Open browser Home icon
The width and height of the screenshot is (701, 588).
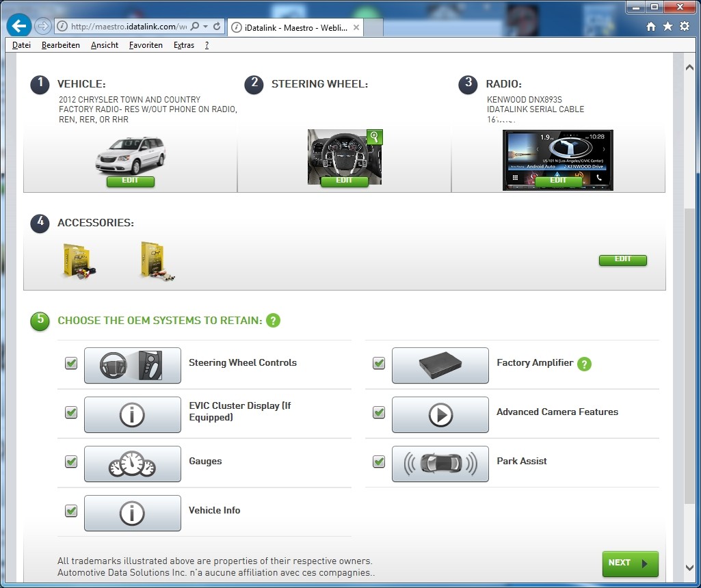651,27
